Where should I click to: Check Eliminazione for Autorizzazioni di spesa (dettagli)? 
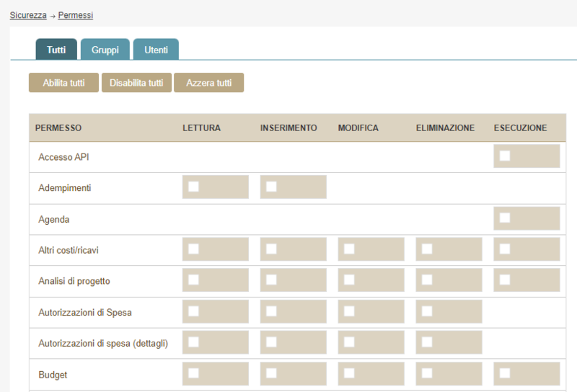pos(427,342)
